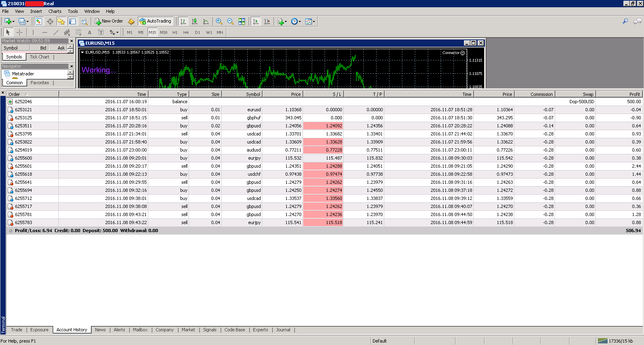
Task: Open the Tick Chart tab
Action: coord(39,57)
